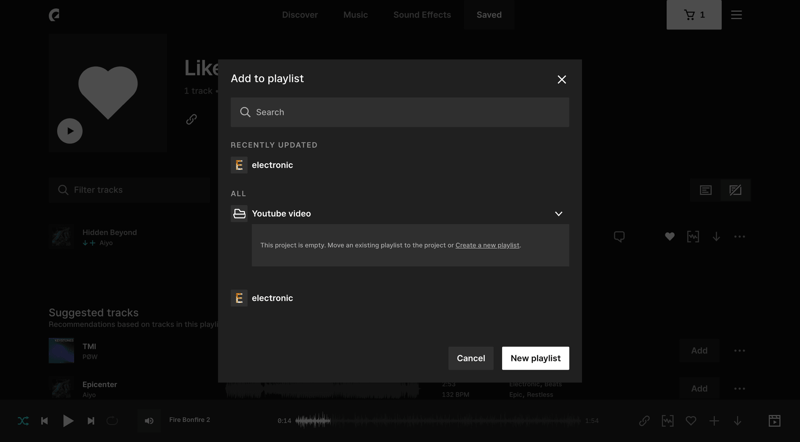
Task: Download the Hidden Beyond track
Action: point(716,236)
